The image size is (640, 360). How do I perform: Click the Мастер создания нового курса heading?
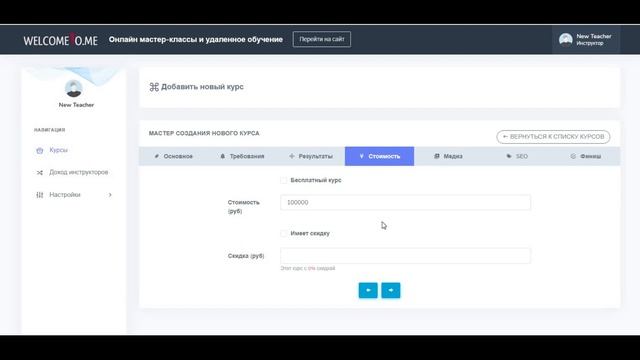(204, 133)
